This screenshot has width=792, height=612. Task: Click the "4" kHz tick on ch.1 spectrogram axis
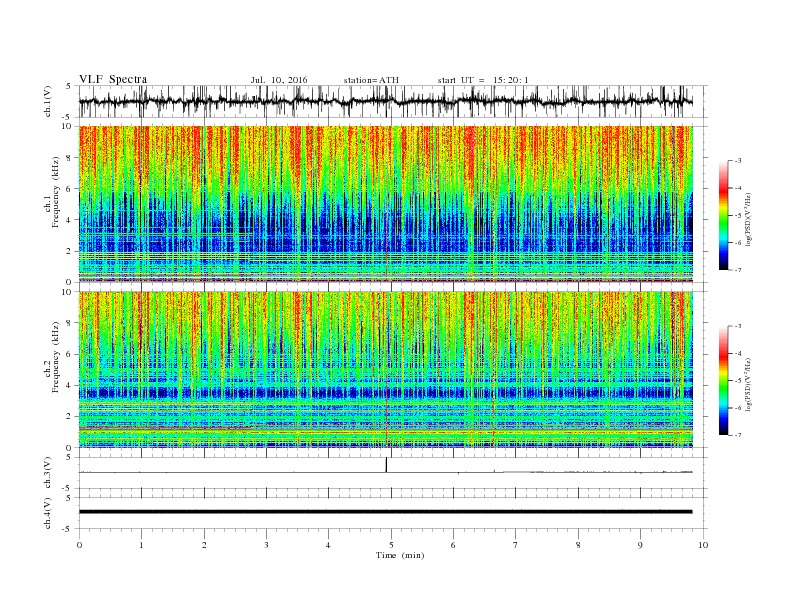pyautogui.click(x=70, y=220)
